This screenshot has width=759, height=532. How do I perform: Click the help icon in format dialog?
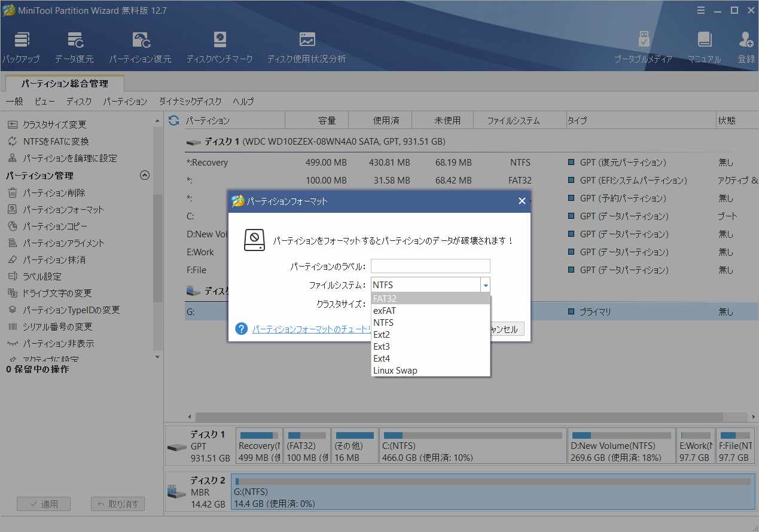point(241,329)
